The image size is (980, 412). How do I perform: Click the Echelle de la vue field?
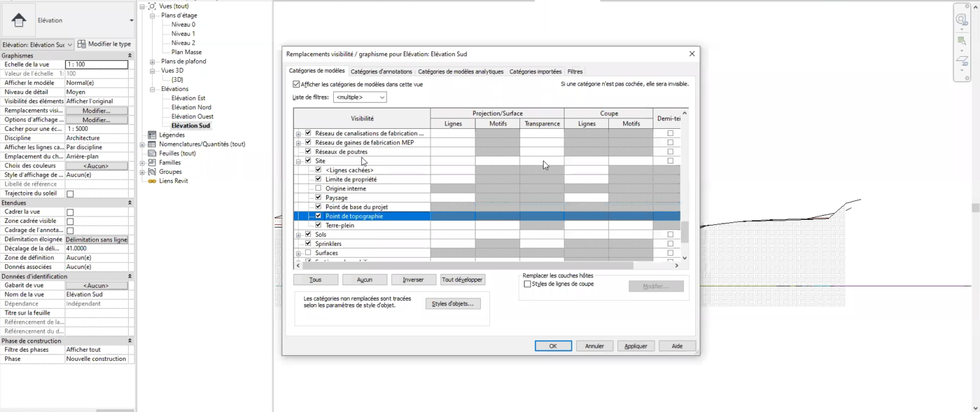click(x=97, y=65)
